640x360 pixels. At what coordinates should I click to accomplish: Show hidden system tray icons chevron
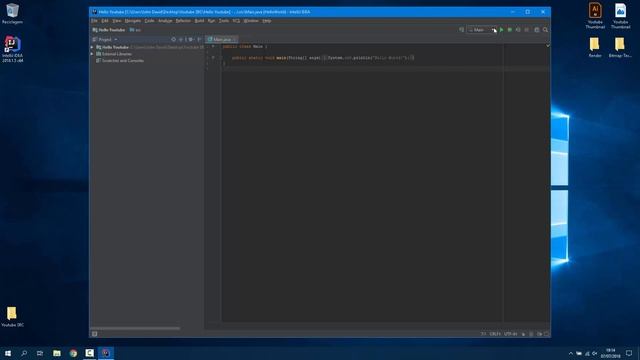tap(571, 353)
